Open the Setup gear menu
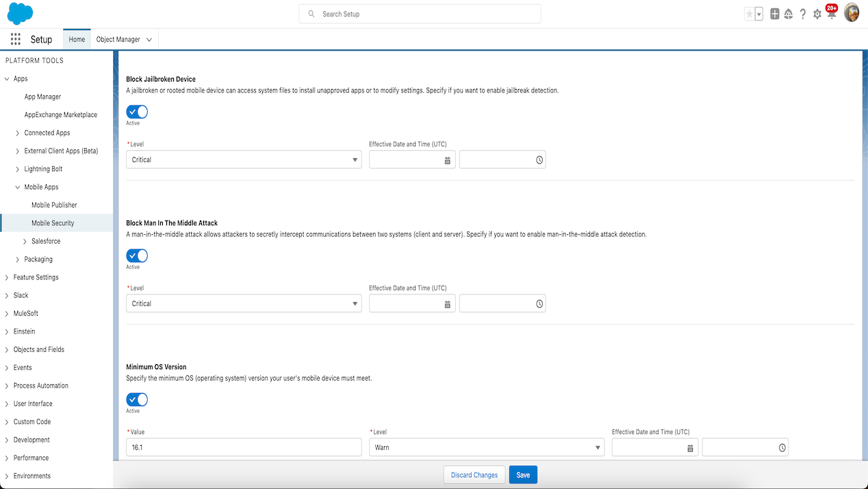Image resolution: width=868 pixels, height=489 pixels. tap(817, 14)
